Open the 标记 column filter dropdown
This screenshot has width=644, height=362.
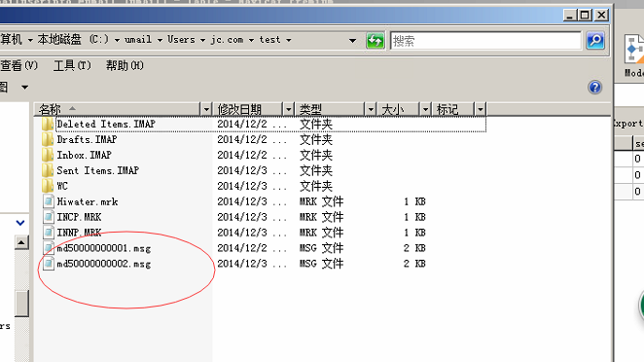tap(481, 109)
